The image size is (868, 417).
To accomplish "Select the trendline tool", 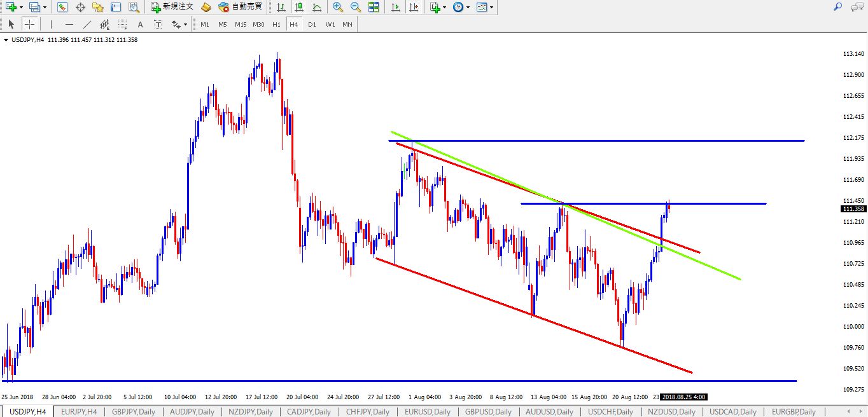I will coord(87,24).
